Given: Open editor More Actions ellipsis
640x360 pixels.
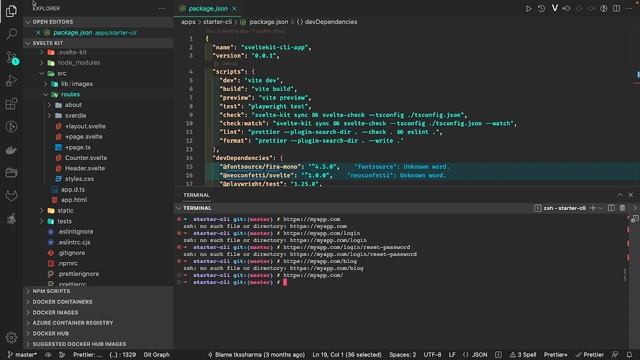Looking at the screenshot, I should (x=629, y=8).
